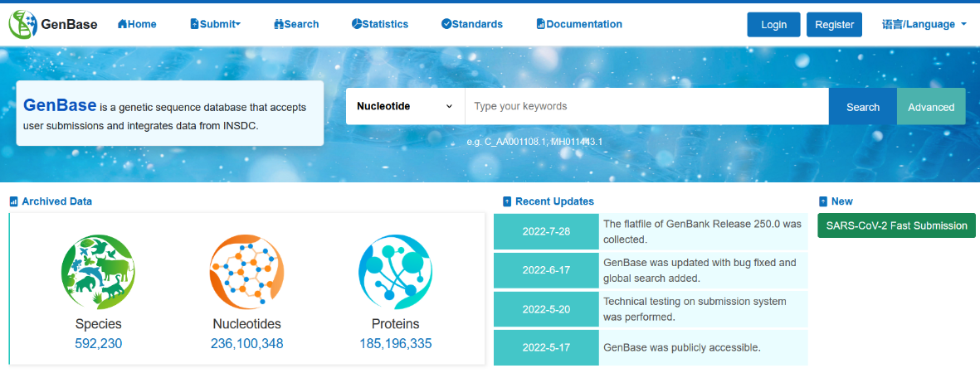Click the GenBase logo icon
The width and height of the screenshot is (980, 373).
(x=22, y=24)
